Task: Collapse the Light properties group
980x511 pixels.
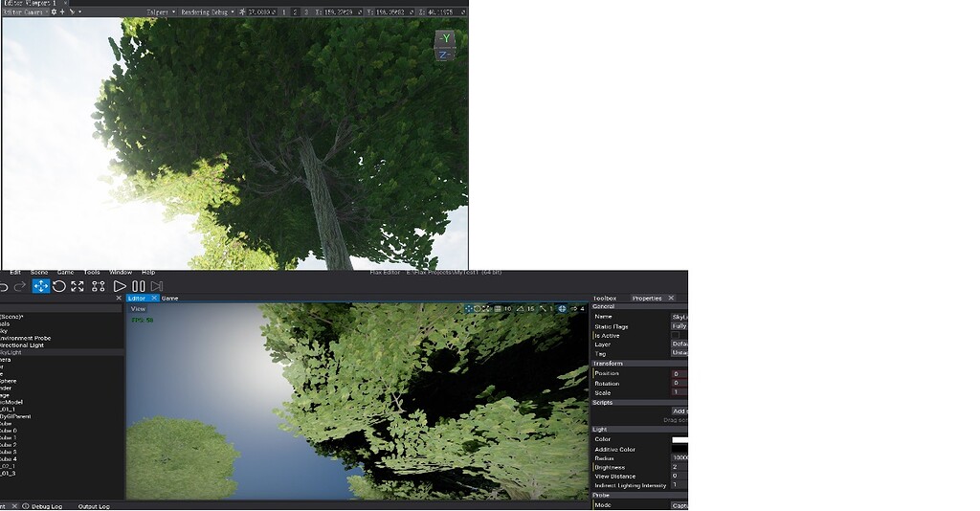Action: click(639, 430)
